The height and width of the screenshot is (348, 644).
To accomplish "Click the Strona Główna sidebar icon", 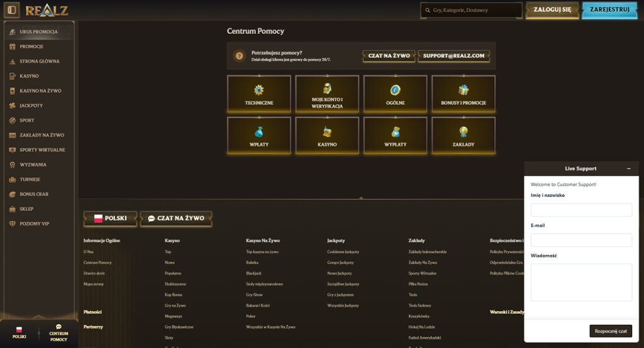I will (13, 61).
